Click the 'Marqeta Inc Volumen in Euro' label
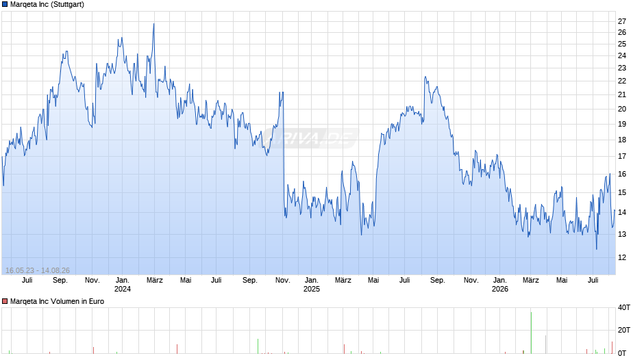This screenshot has height=360, width=644. (57, 301)
